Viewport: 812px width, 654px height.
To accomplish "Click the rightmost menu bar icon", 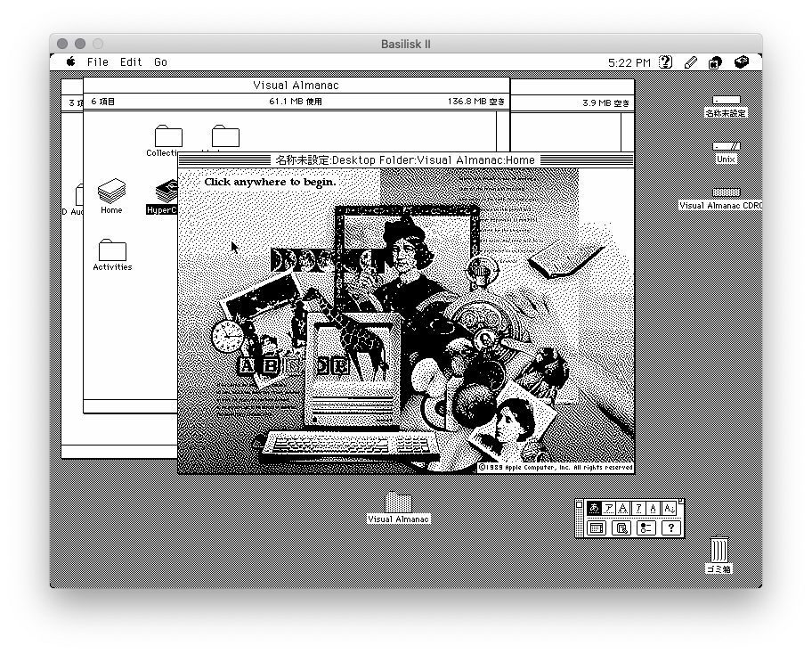I will point(742,62).
